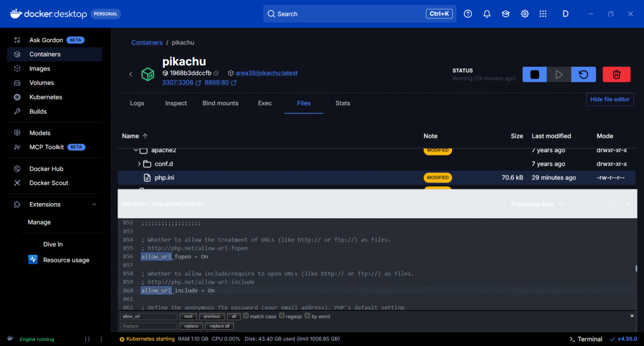Delete the pikachu container
This screenshot has height=346, width=644.
pyautogui.click(x=616, y=74)
